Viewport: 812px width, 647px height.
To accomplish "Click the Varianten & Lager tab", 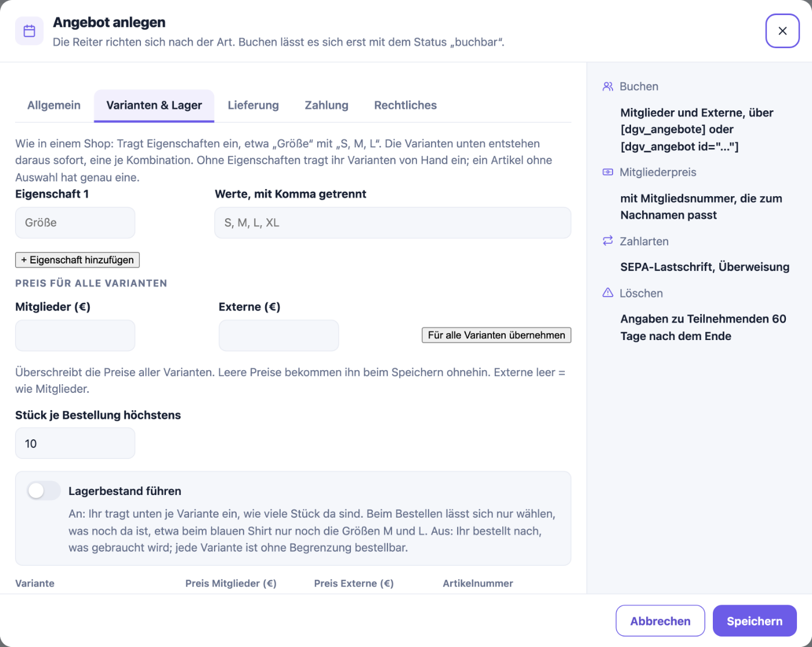I will tap(154, 106).
